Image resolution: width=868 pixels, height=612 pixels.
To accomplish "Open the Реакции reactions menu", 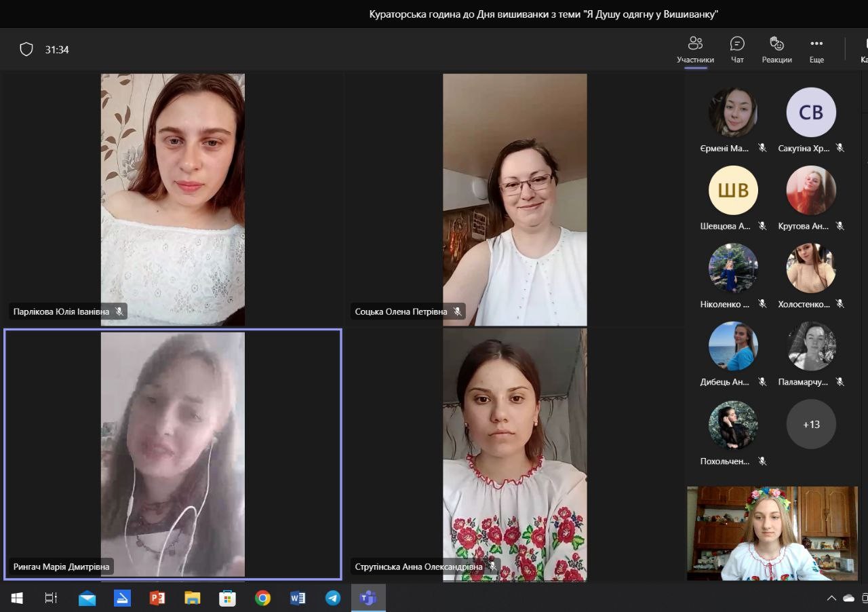I will click(x=776, y=50).
